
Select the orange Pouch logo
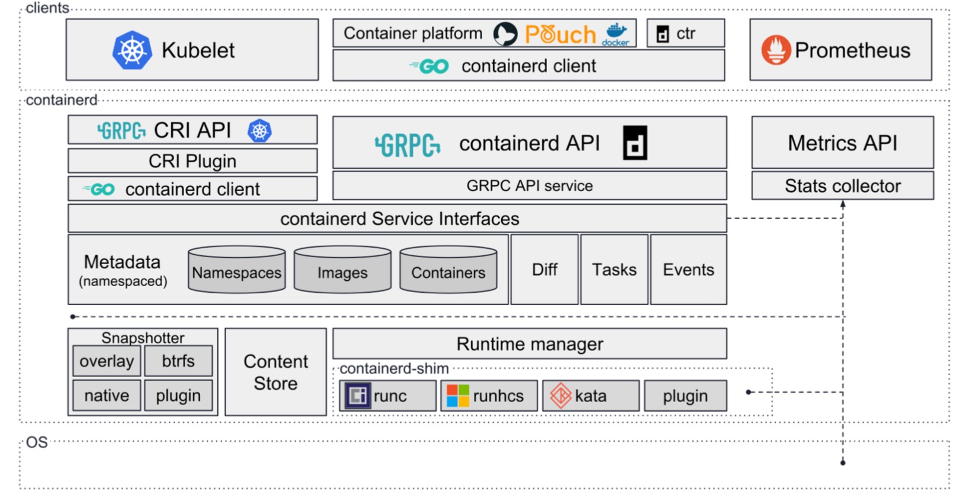(560, 34)
